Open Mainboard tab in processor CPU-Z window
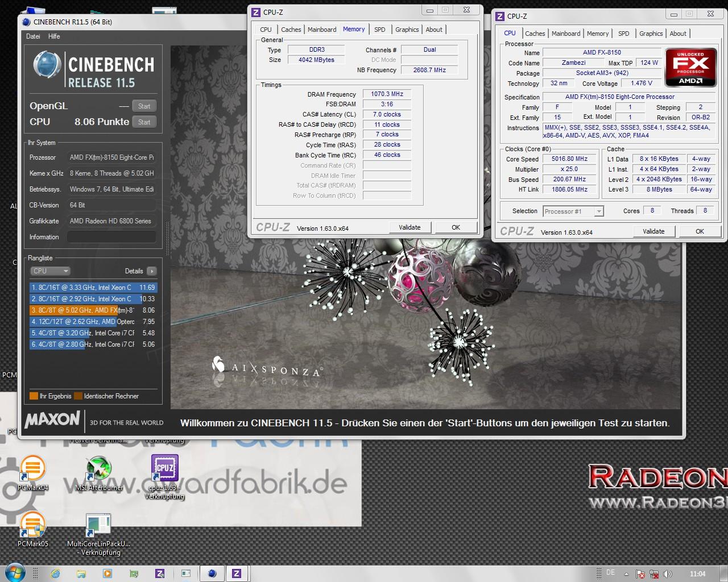The height and width of the screenshot is (582, 728). (x=566, y=34)
